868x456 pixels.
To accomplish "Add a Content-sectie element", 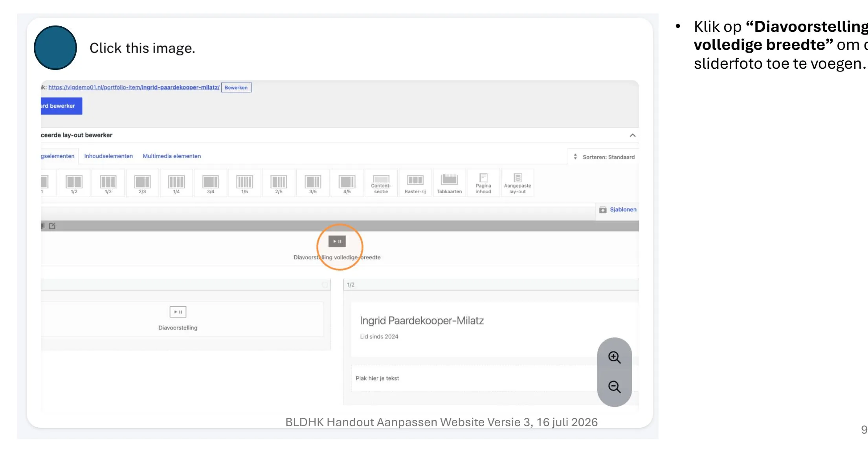I will pos(381,183).
